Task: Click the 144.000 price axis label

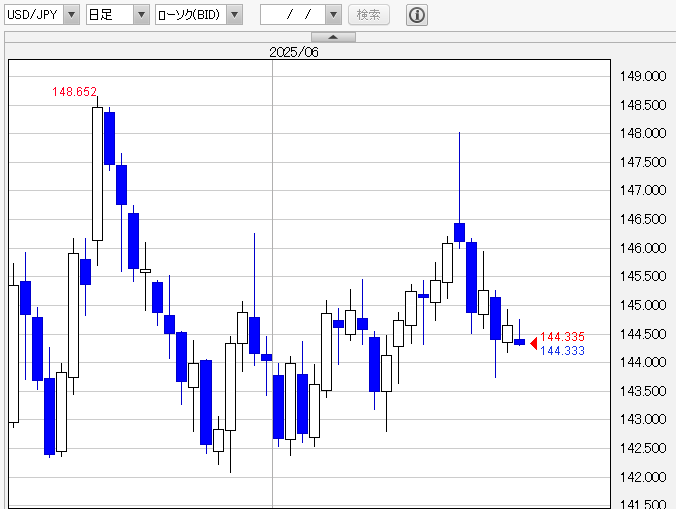Action: [643, 362]
